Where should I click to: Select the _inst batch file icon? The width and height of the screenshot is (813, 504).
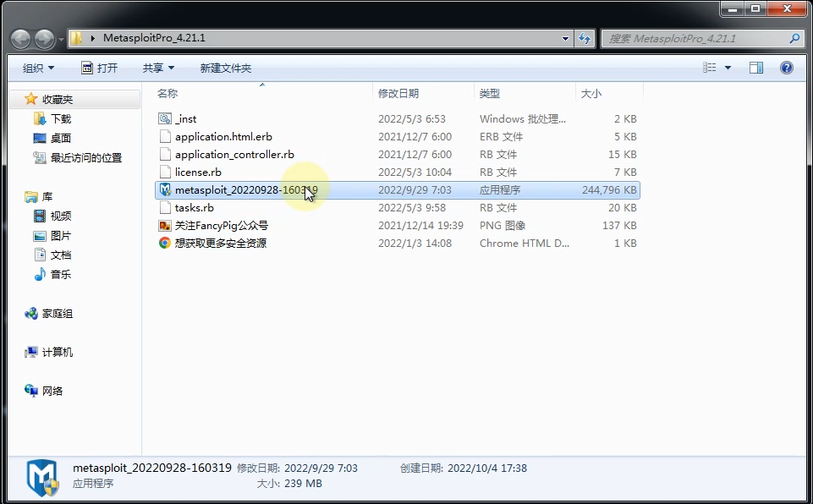165,118
